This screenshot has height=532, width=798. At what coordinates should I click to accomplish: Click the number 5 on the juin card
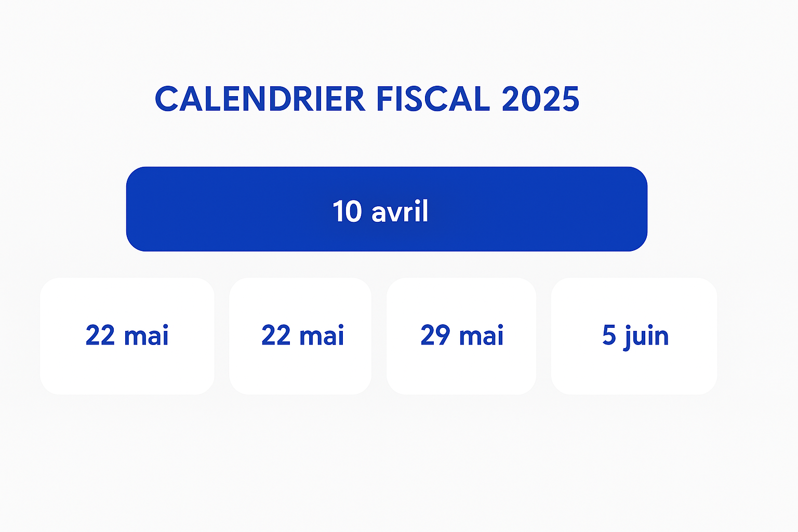[x=609, y=336]
